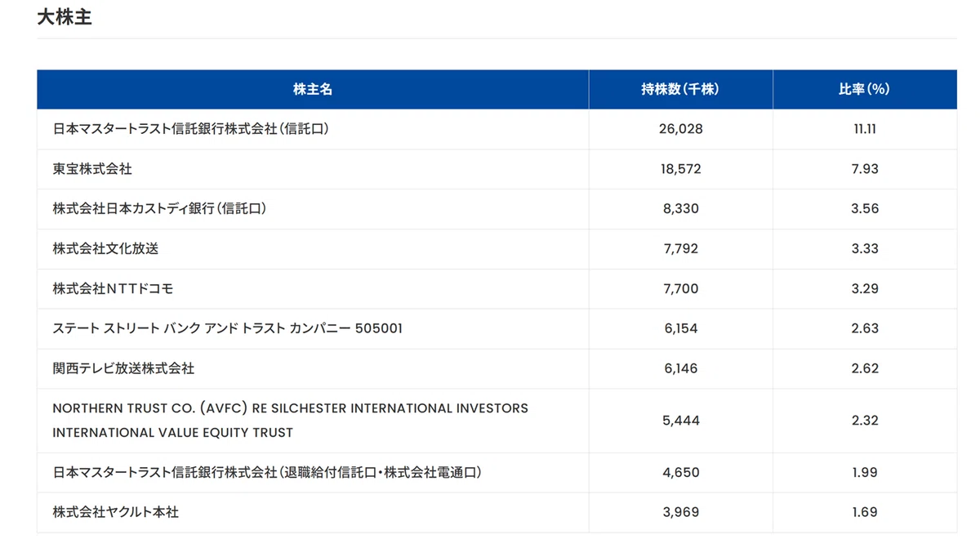Select the 2.62 ratio value
The height and width of the screenshot is (539, 980).
[865, 368]
